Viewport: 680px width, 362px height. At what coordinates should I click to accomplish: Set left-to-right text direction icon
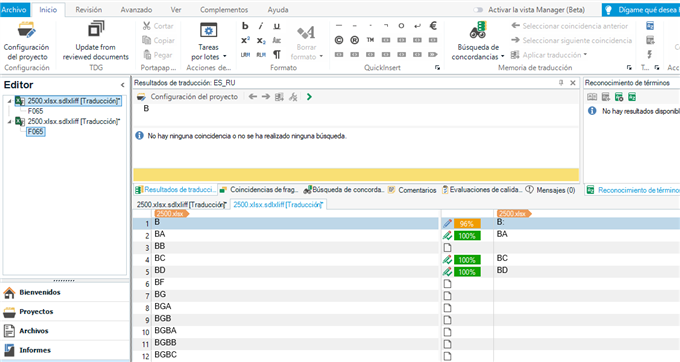point(245,55)
